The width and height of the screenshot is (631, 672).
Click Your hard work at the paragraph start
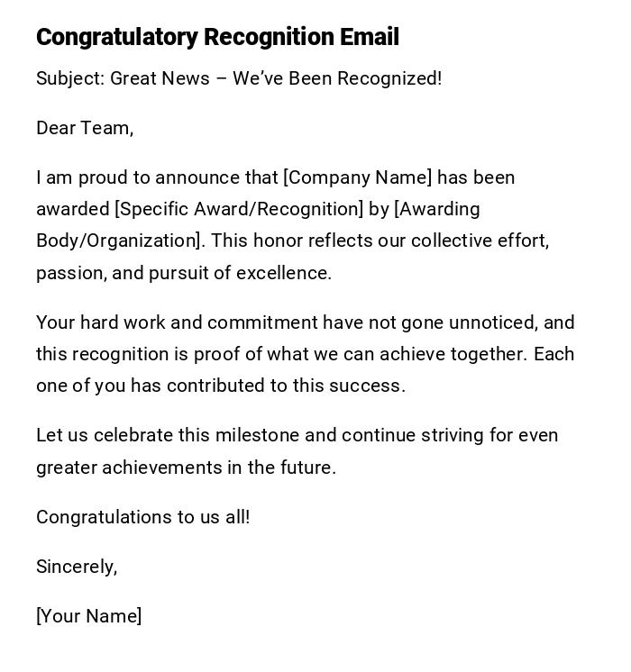coord(87,322)
